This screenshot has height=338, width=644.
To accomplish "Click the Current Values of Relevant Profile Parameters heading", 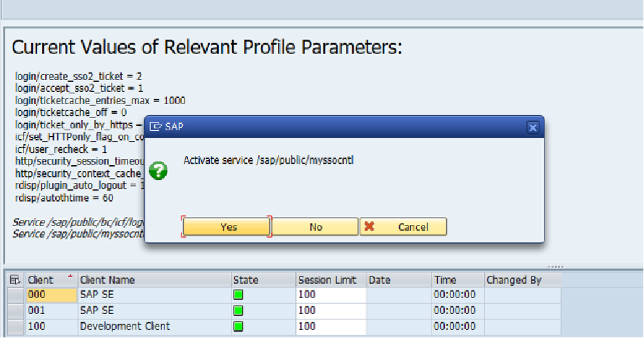I will point(207,47).
